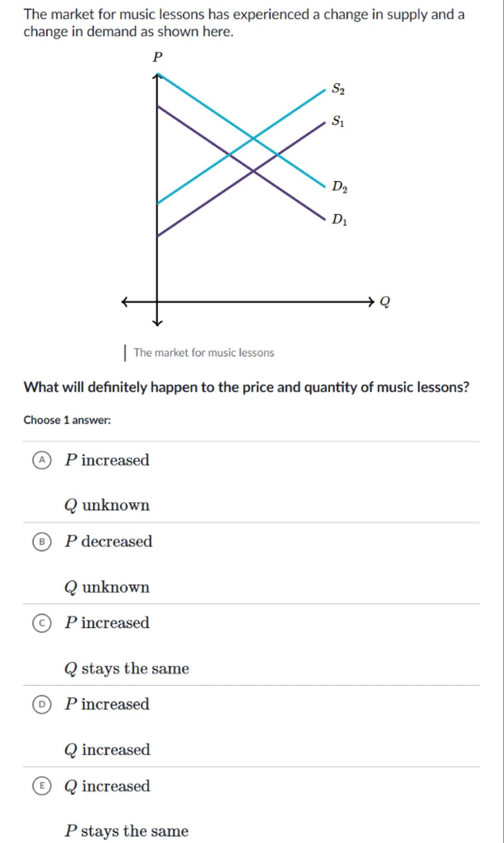The height and width of the screenshot is (843, 504).
Task: Click the intersection of S2 and D2 curves
Action: pyautogui.click(x=253, y=138)
